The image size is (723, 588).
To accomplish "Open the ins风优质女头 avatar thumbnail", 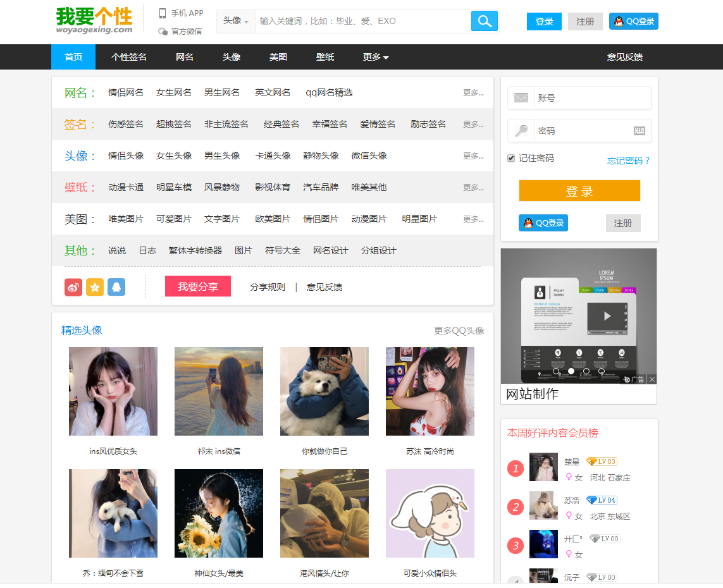I will (x=113, y=391).
